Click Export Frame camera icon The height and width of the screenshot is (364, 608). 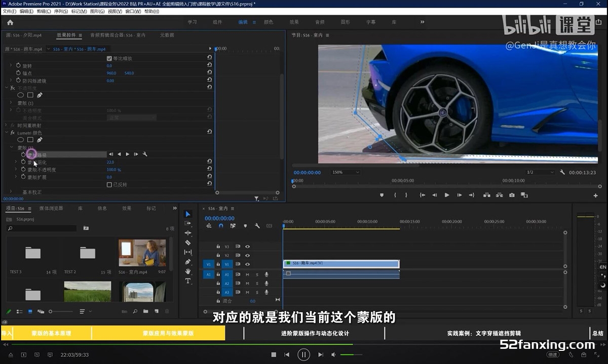coord(512,195)
